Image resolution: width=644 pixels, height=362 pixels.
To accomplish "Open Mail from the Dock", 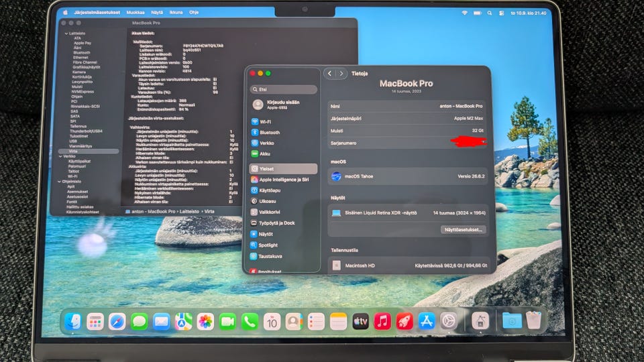I will (x=162, y=322).
